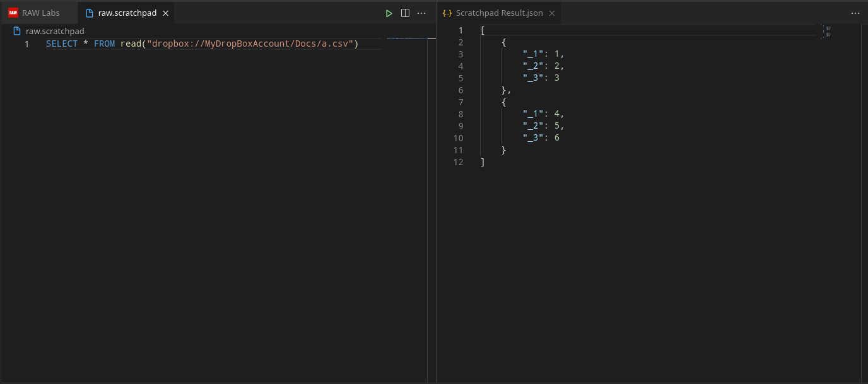Click the file icon in the raw.scratchpad tab
868x384 pixels.
tap(90, 13)
